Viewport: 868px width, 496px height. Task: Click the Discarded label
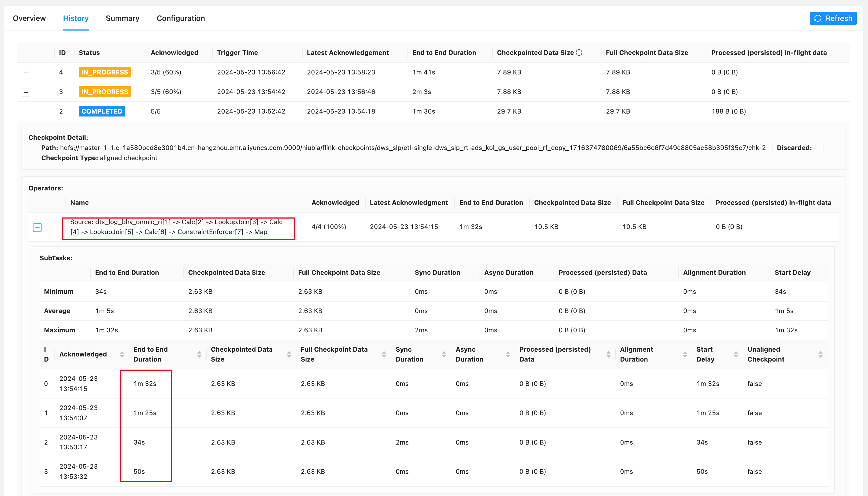pos(794,148)
